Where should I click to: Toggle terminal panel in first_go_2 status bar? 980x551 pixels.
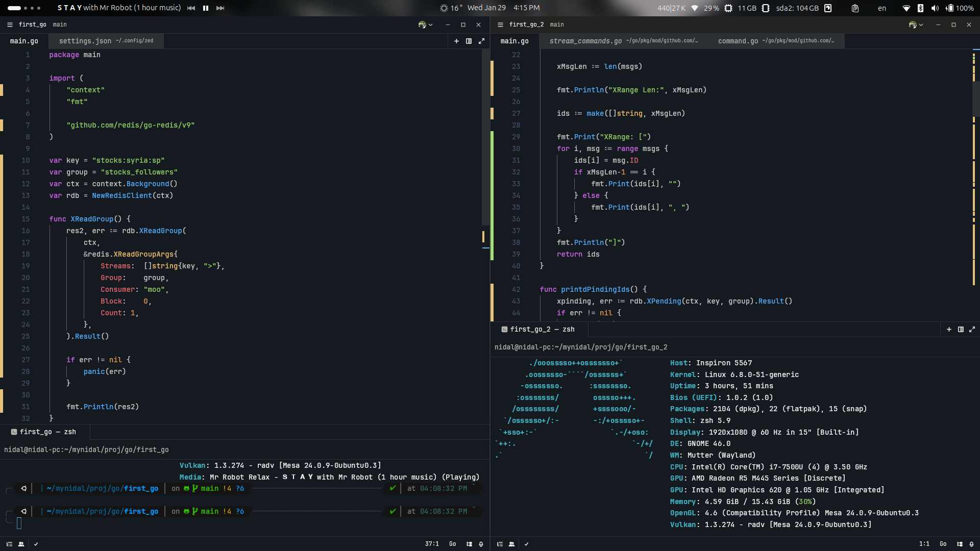960,544
